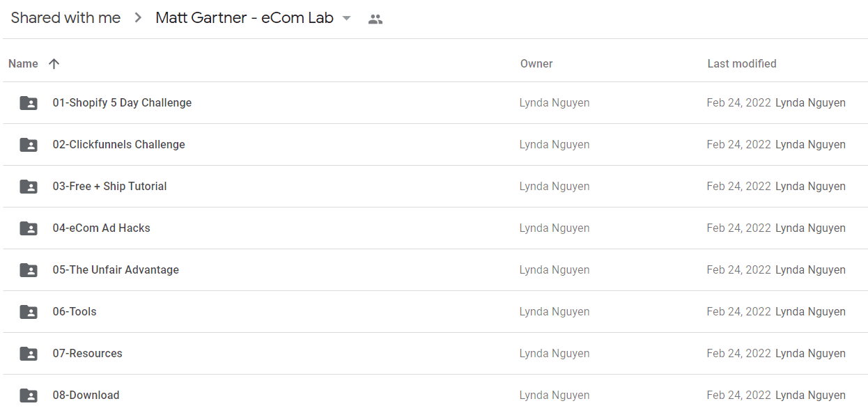This screenshot has height=415, width=868.
Task: Click the Owner column header
Action: pyautogui.click(x=536, y=63)
